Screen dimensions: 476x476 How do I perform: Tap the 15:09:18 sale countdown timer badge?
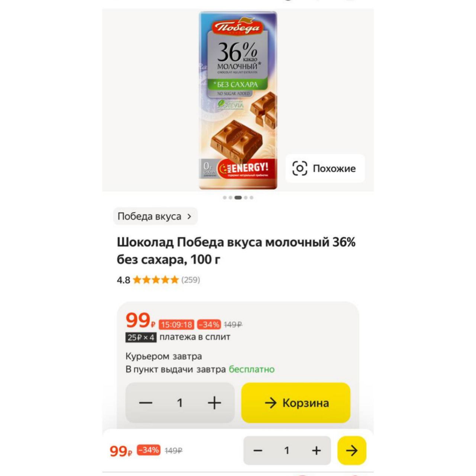pos(177,325)
